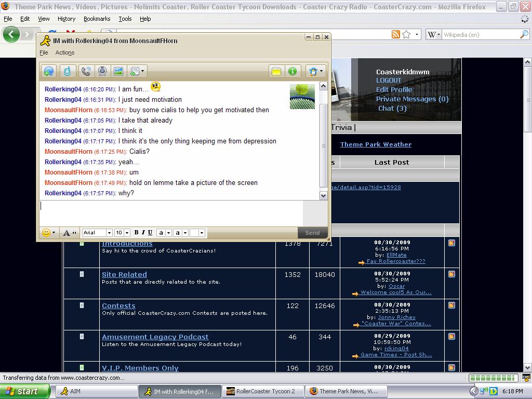The width and height of the screenshot is (532, 399).
Task: Click the chat scrollbar up arrow
Action: click(323, 86)
